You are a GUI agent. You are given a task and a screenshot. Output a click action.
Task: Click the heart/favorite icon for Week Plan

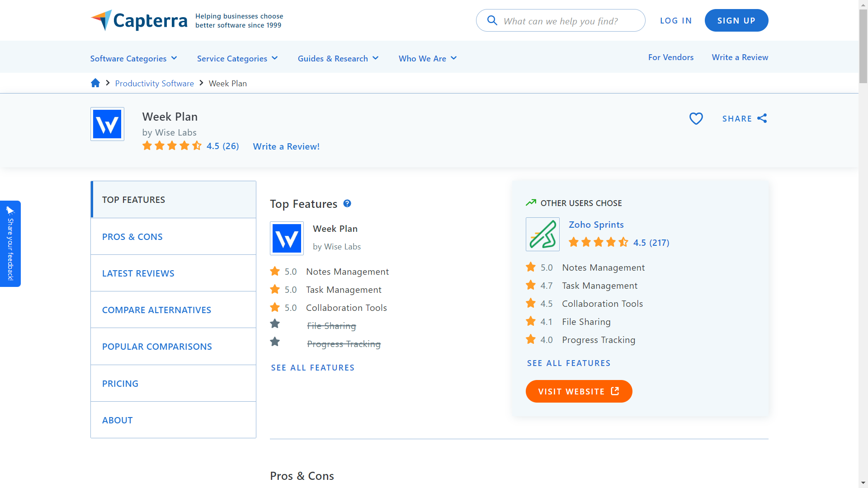[696, 118]
